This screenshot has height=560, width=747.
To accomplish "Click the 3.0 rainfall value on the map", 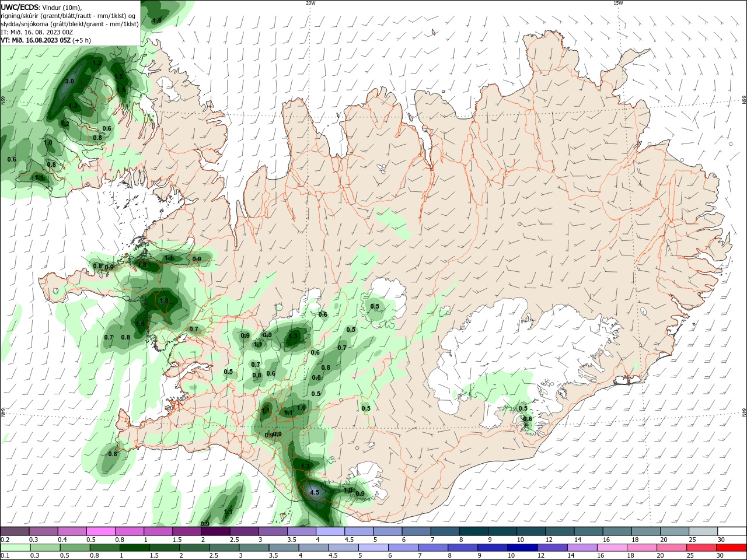I will click(69, 81).
